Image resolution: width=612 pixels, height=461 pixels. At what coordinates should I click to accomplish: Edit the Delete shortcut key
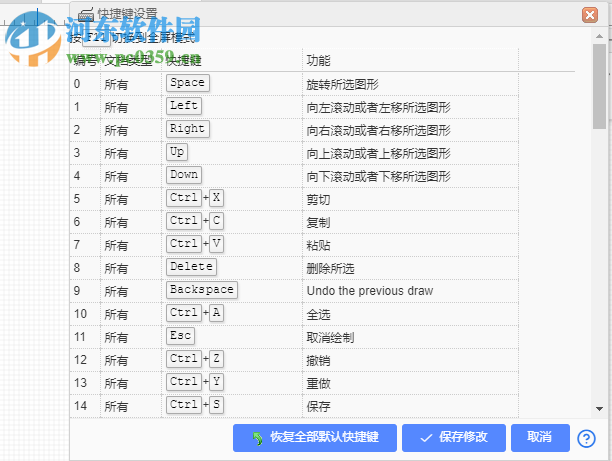[x=191, y=267]
